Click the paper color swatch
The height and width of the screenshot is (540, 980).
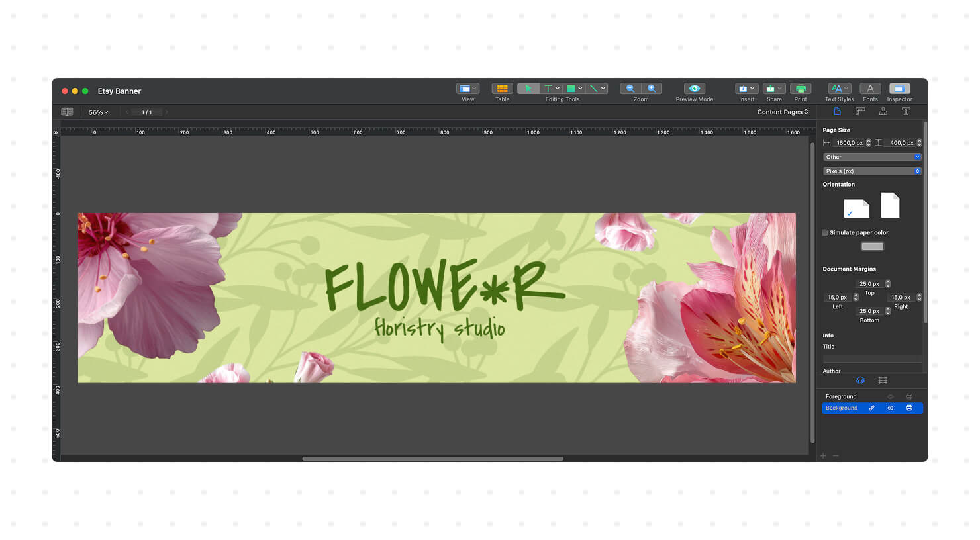pyautogui.click(x=872, y=246)
